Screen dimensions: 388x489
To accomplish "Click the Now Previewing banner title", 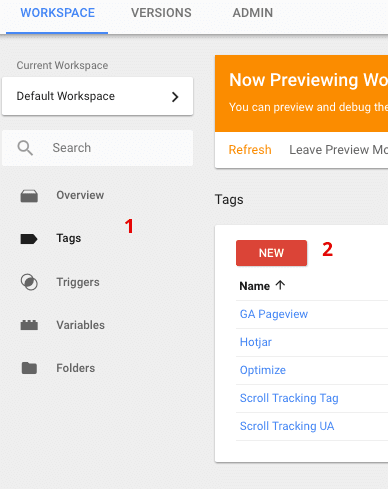I will 308,80.
